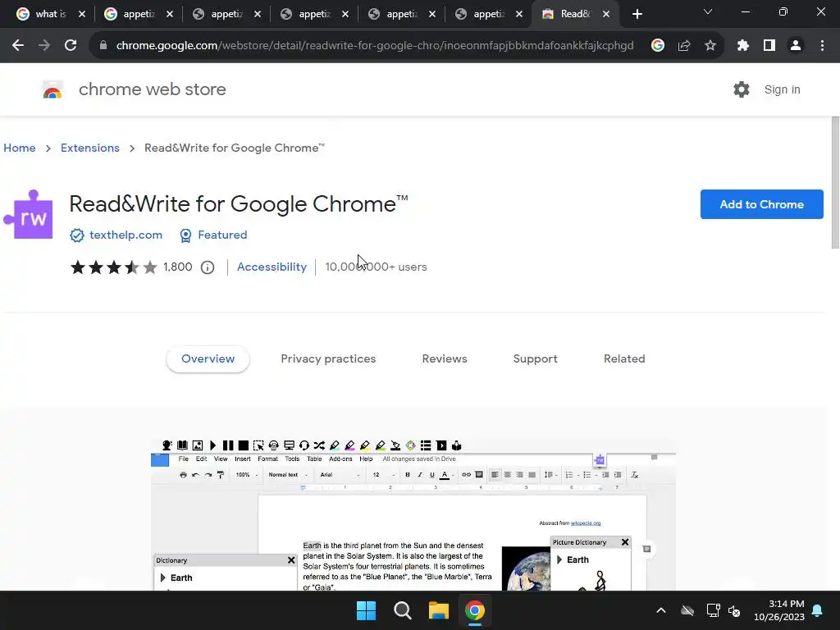The image size is (840, 630).
Task: Open the tab search dropdown
Action: point(708,11)
